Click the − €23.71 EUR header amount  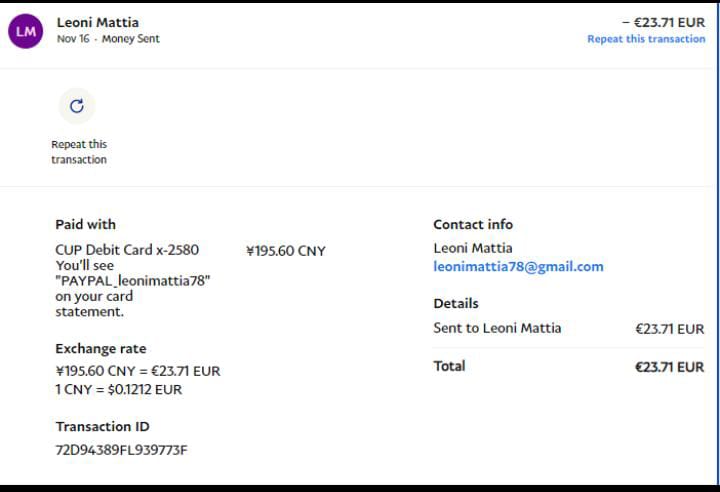click(x=663, y=22)
